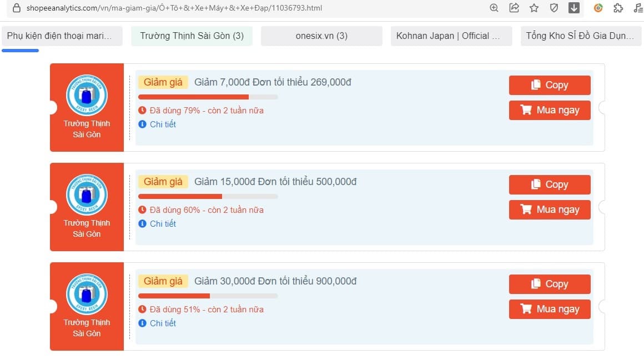Expand Chi tiết for the 7,000đ voucher
Viewport: 644px width, 359px height.
tap(162, 124)
